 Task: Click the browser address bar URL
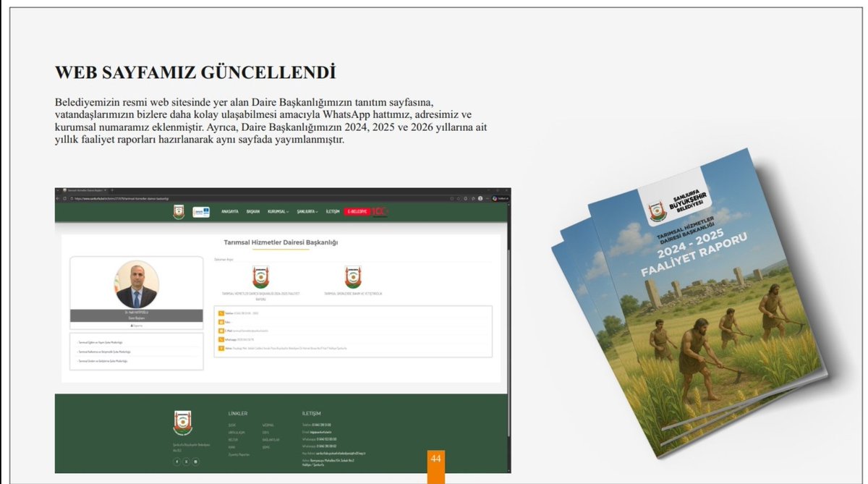tap(121, 198)
